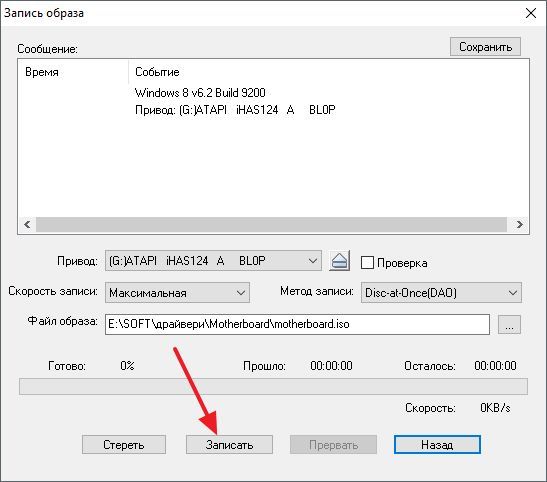The width and height of the screenshot is (547, 482).
Task: Click the Стереть button
Action: (x=124, y=444)
